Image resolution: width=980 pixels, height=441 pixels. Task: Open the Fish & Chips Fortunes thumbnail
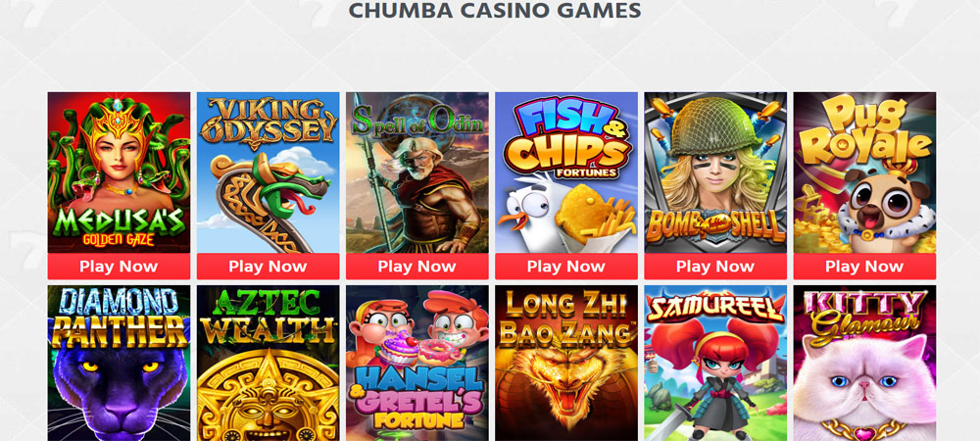(x=566, y=172)
